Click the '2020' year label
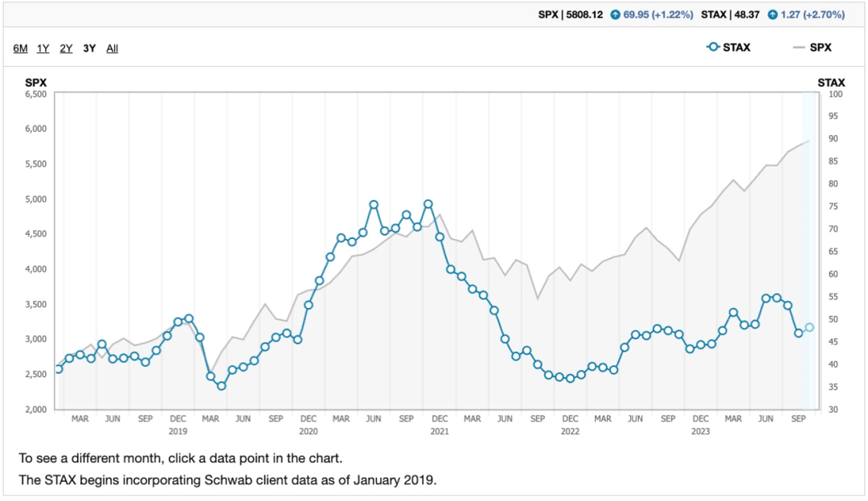The width and height of the screenshot is (868, 501). click(x=309, y=431)
